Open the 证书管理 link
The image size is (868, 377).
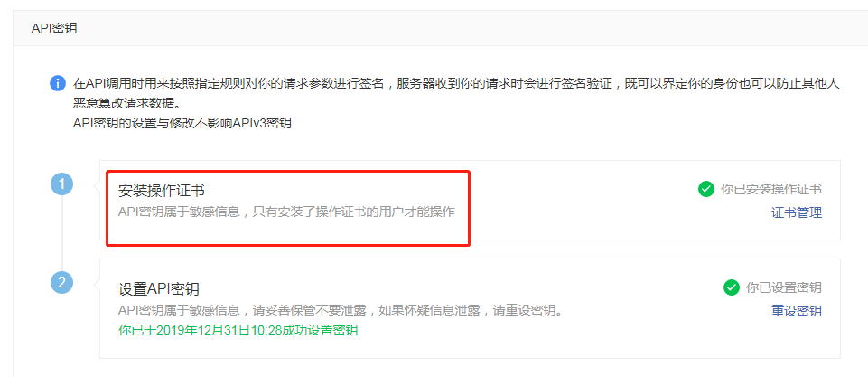click(797, 212)
